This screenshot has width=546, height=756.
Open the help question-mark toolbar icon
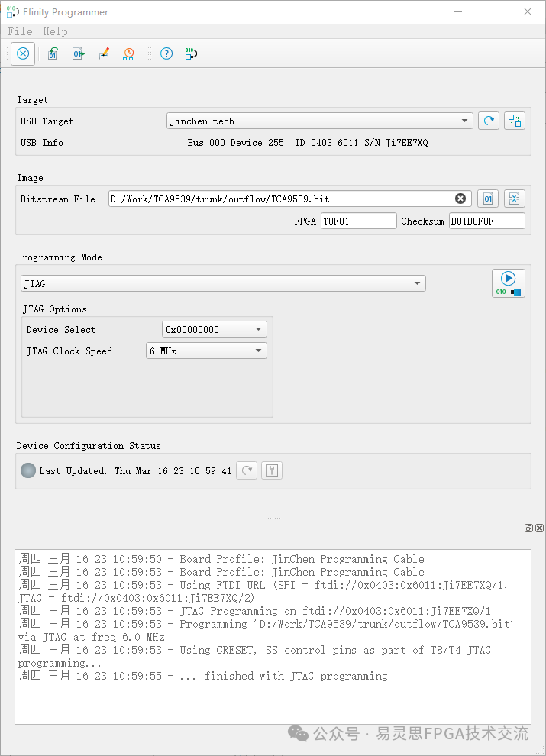(x=166, y=53)
